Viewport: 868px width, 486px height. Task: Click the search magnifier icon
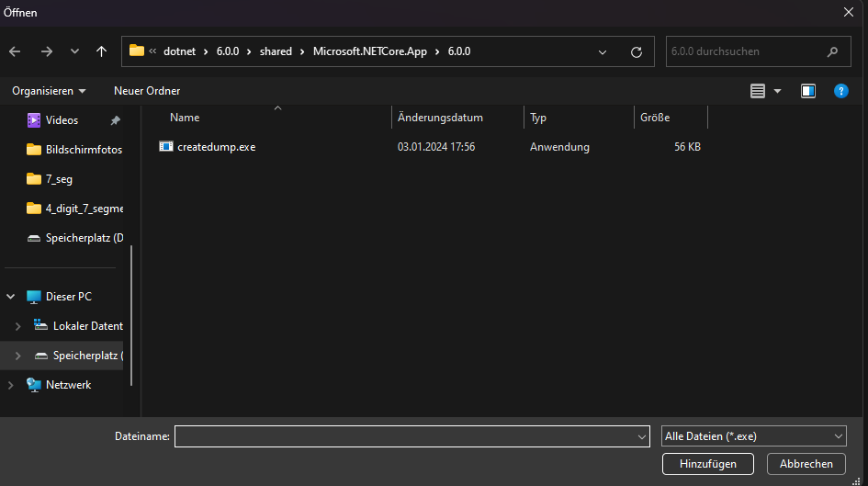click(x=832, y=51)
